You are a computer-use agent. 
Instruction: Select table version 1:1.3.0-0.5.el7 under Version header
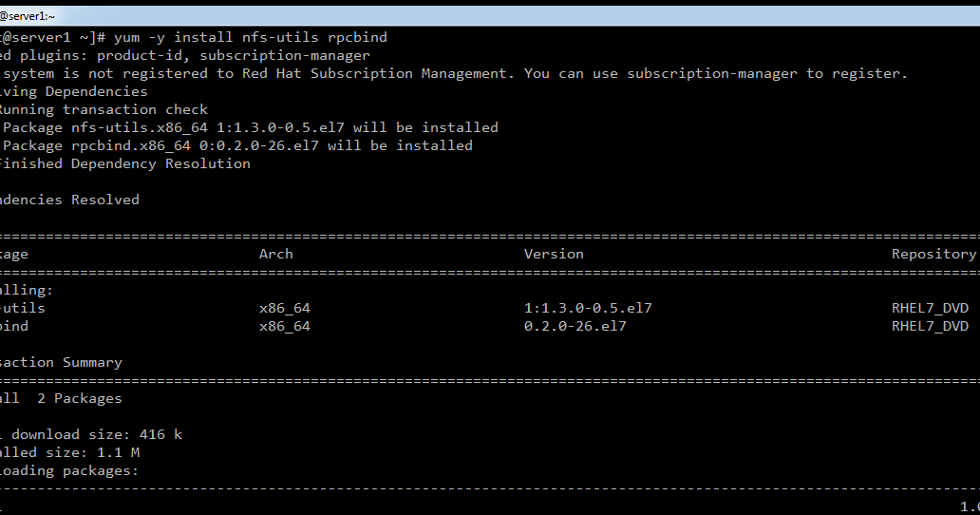[588, 308]
